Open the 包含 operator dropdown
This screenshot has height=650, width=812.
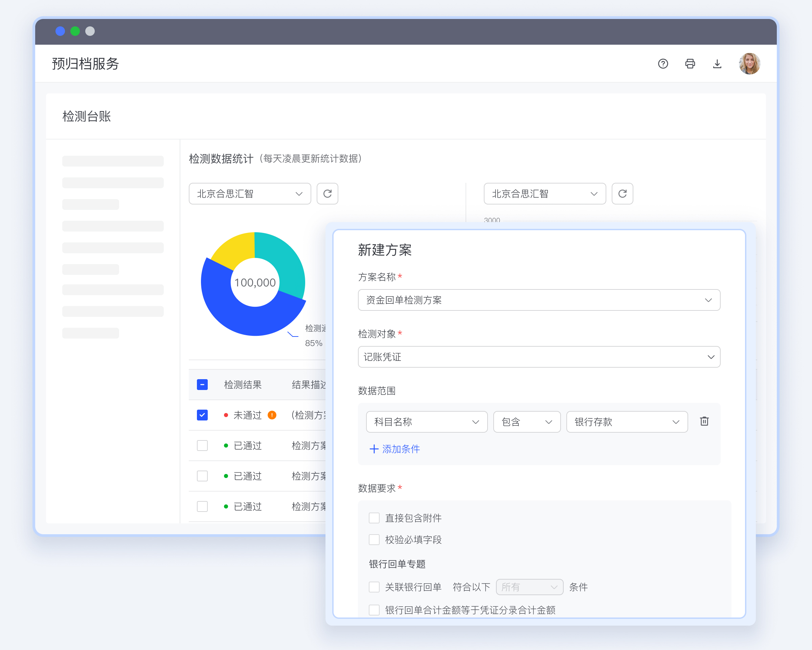pyautogui.click(x=526, y=421)
